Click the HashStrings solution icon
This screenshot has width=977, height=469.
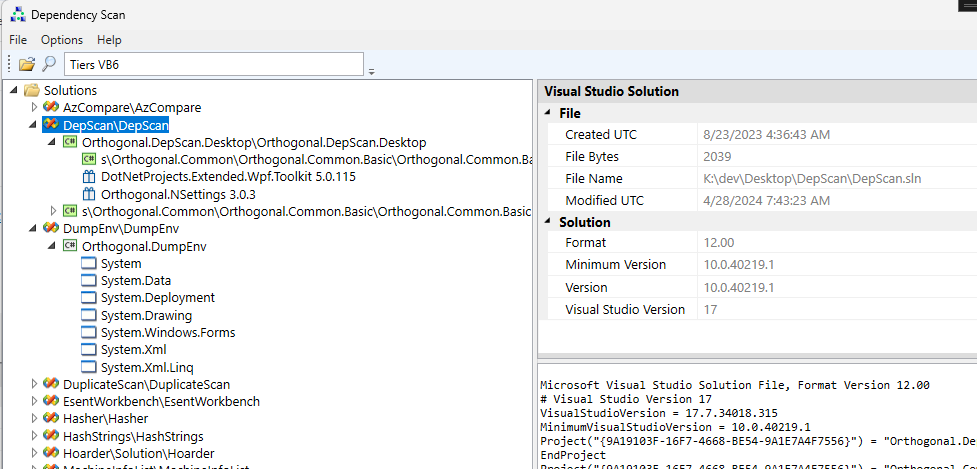click(51, 436)
